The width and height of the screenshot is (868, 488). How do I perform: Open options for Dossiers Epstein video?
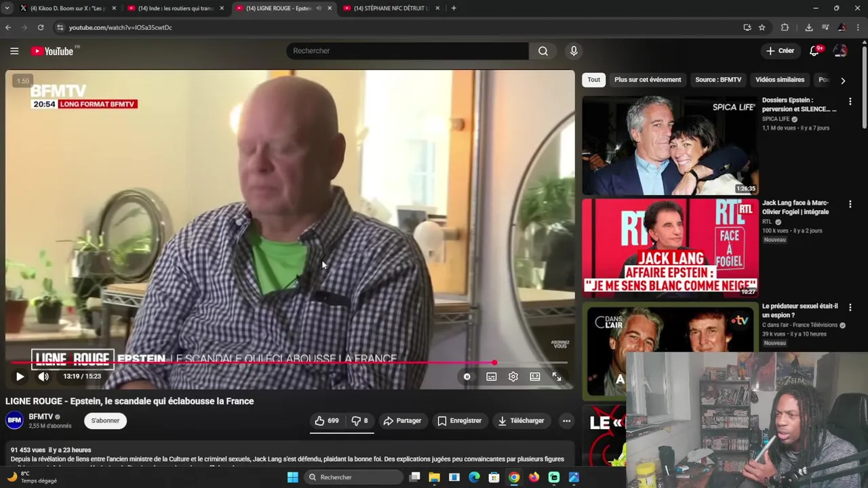coord(850,102)
